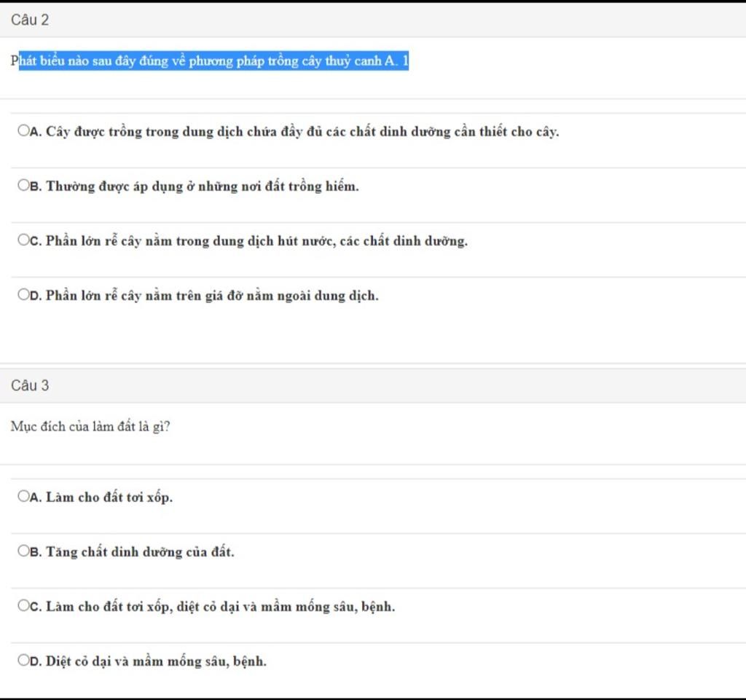Select Câu 3 radio for answer B 'Tăng chất dinh dưỡng'
This screenshot has height=700, width=746.
[23, 551]
